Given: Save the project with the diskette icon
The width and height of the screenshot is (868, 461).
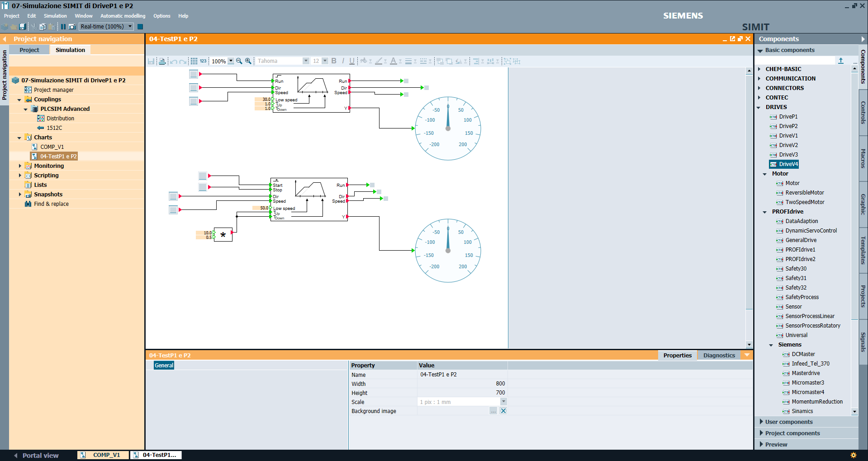Looking at the screenshot, I should point(22,27).
